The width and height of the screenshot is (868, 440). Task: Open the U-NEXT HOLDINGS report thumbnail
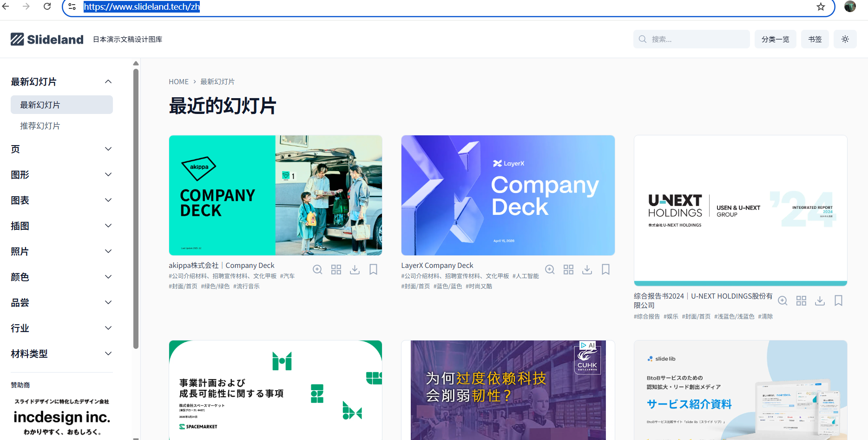click(x=741, y=211)
